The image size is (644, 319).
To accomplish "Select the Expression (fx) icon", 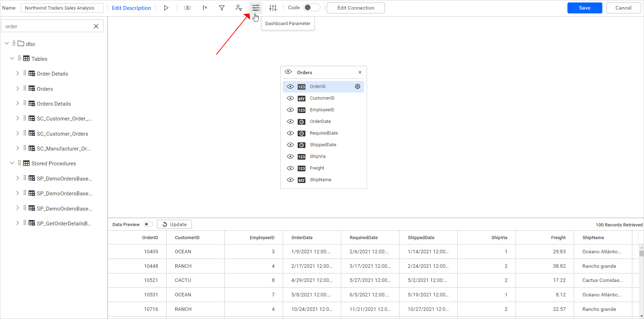I will coord(205,8).
